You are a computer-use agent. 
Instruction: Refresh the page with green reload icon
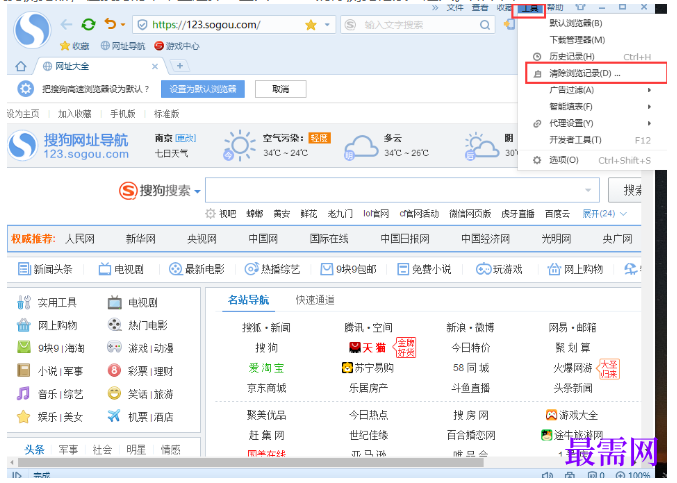[x=89, y=25]
